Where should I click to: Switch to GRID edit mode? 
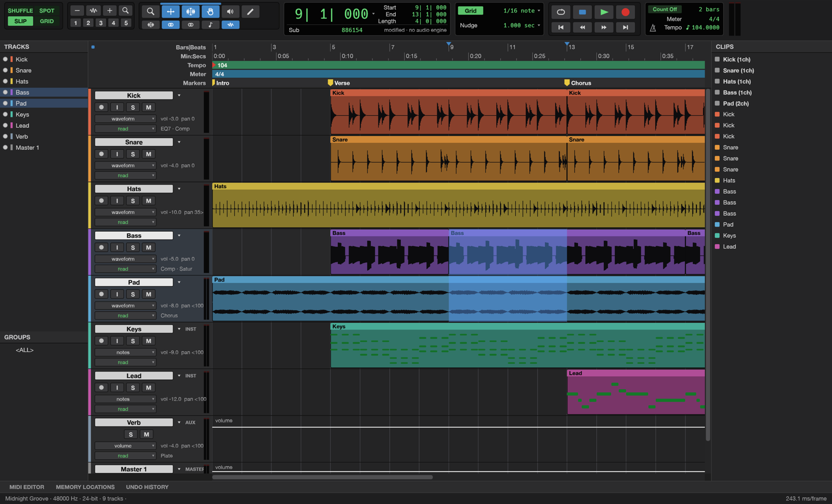47,21
